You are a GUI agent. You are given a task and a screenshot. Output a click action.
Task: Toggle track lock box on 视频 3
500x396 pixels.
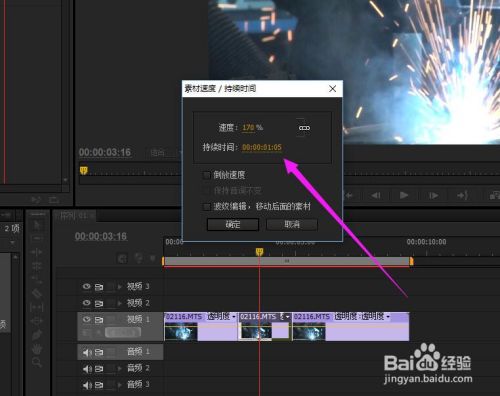[x=111, y=286]
